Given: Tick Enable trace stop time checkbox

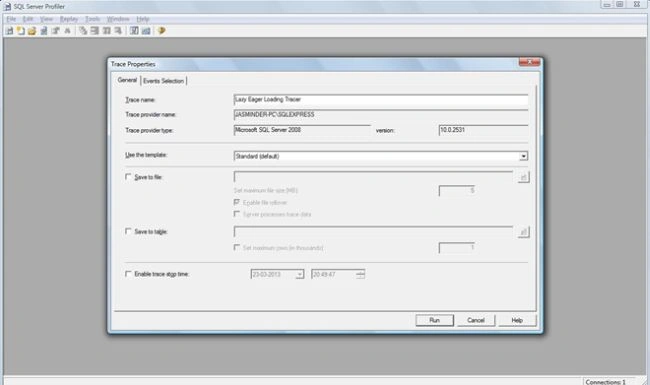Looking at the screenshot, I should (128, 274).
